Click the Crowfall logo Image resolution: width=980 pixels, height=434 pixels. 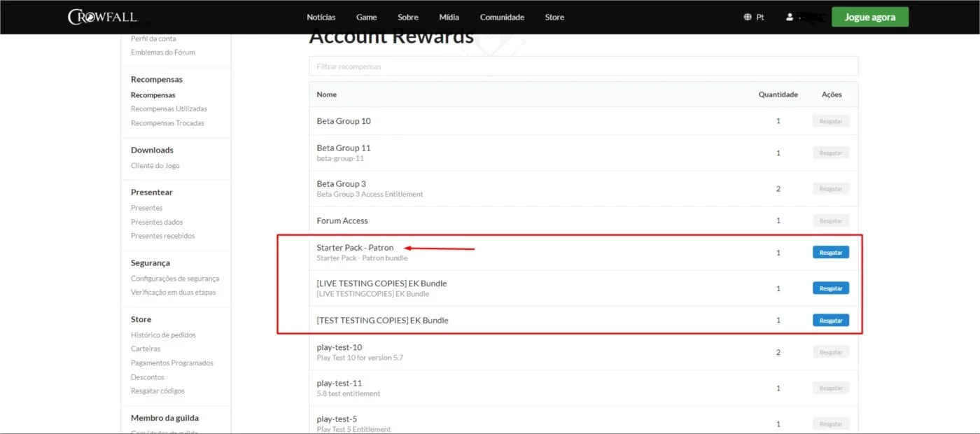pos(102,17)
